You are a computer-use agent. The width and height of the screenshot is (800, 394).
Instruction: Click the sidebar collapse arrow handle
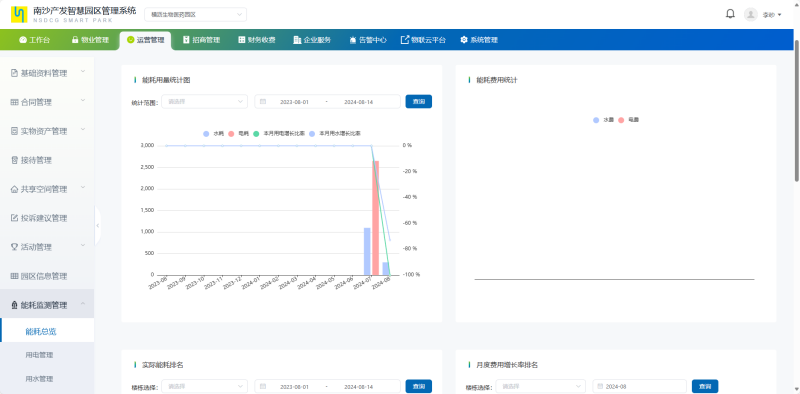97,225
